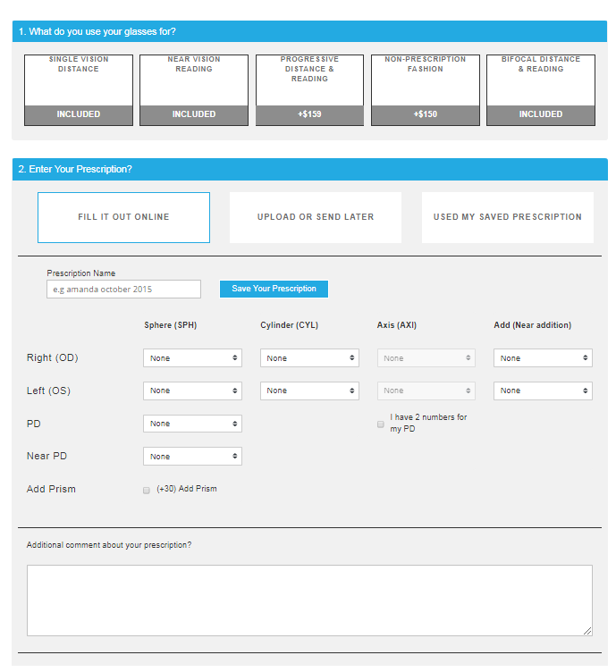This screenshot has height=672, width=616.
Task: Open Left (OS) Add near addition dropdown
Action: [x=543, y=391]
